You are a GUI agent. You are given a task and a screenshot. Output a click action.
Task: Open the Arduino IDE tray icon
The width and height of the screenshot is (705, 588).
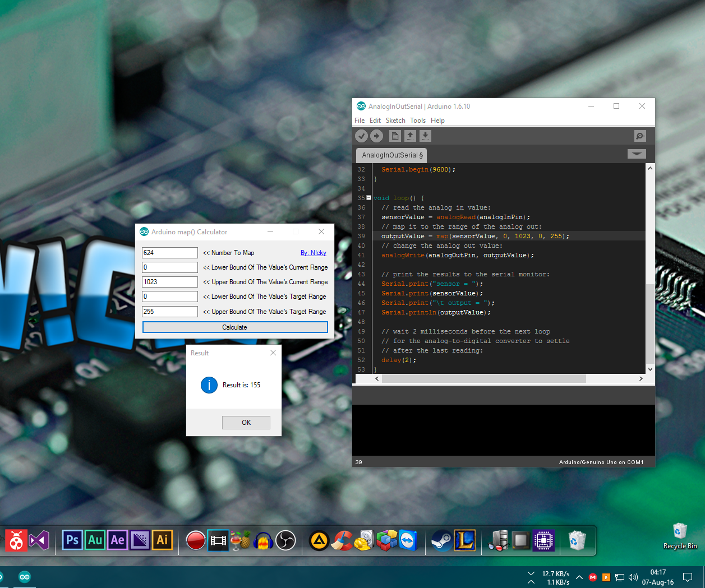[25, 577]
